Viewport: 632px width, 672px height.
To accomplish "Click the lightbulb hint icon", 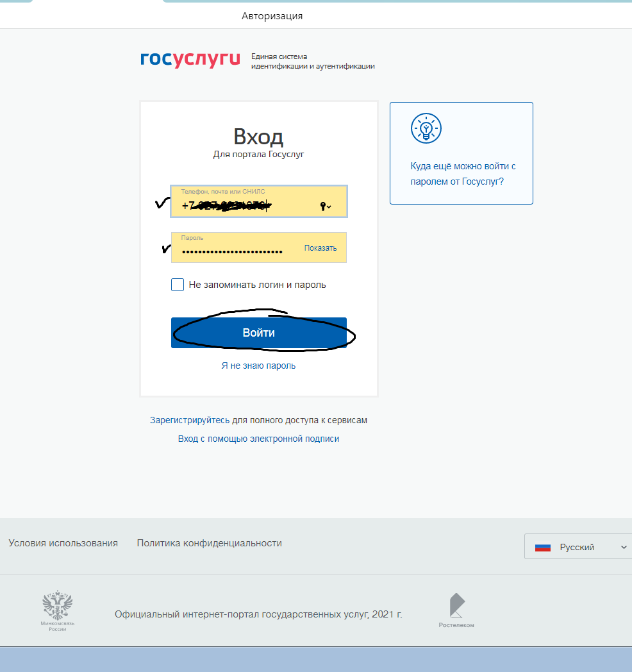I will point(426,128).
